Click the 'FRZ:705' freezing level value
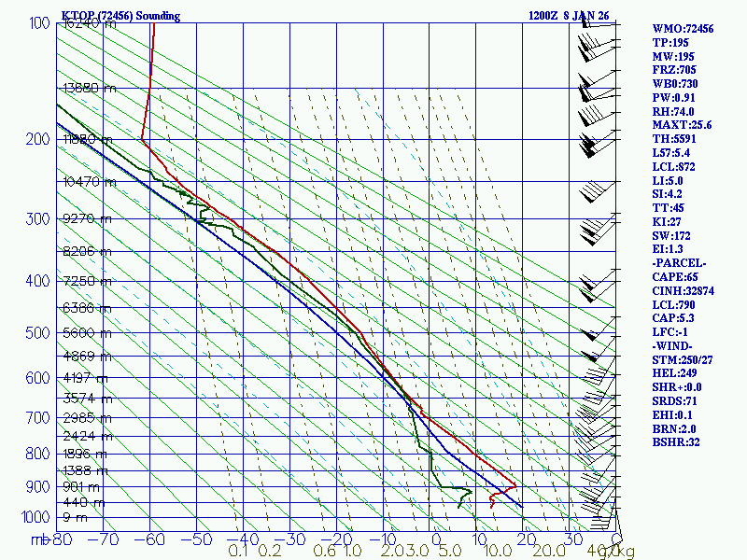The image size is (747, 560). (x=674, y=71)
